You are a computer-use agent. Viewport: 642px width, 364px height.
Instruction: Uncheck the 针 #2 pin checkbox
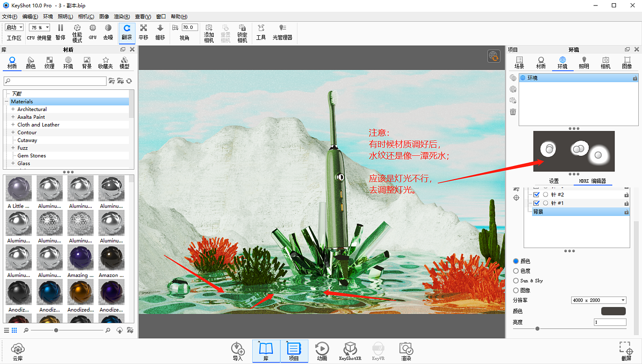(537, 195)
